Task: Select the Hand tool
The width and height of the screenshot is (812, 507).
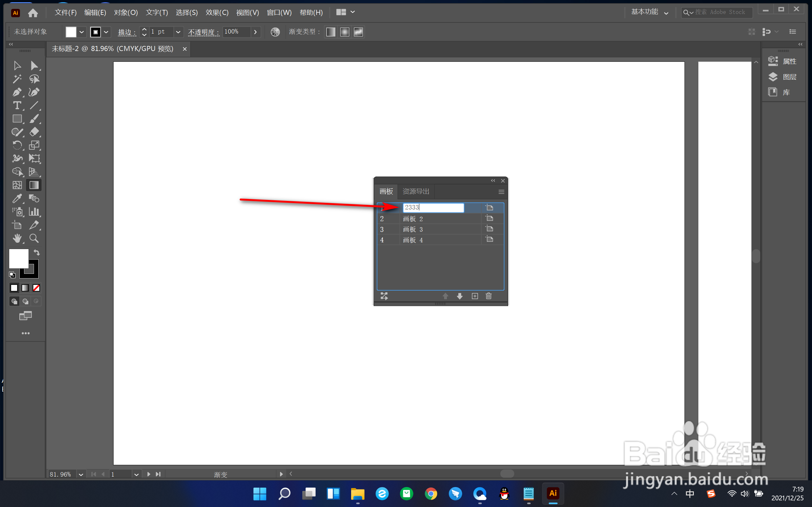Action: click(17, 238)
